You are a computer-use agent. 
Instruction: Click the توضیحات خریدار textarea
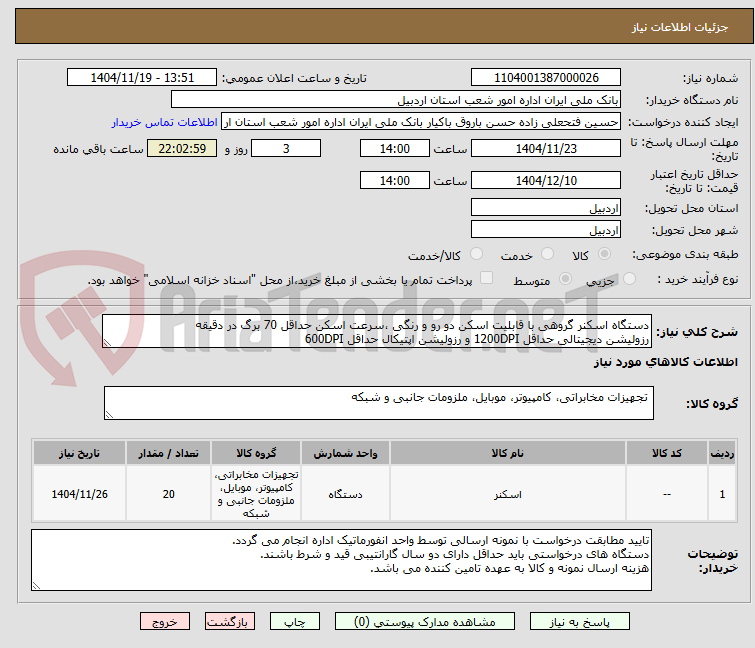341,560
